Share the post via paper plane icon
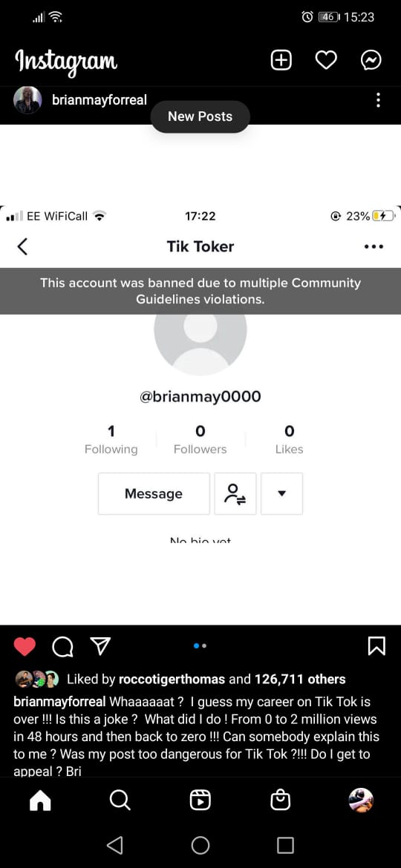This screenshot has height=868, width=401. tap(100, 645)
